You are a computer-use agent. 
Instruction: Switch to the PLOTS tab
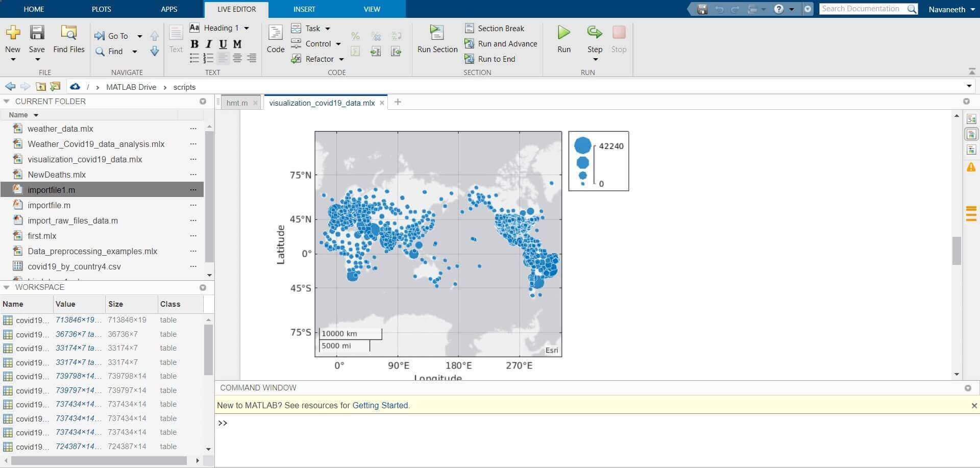(x=102, y=9)
